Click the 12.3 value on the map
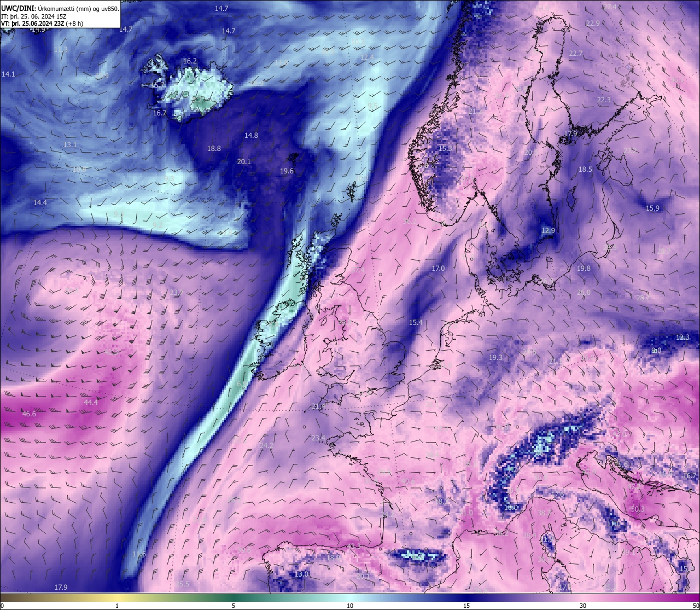Viewport: 700px width, 610px height. (x=682, y=337)
